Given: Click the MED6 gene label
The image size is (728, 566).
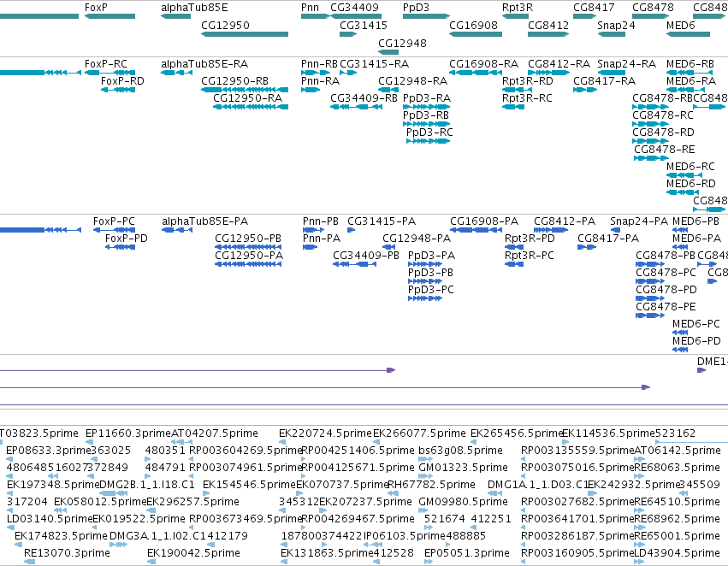Looking at the screenshot, I should point(680,25).
